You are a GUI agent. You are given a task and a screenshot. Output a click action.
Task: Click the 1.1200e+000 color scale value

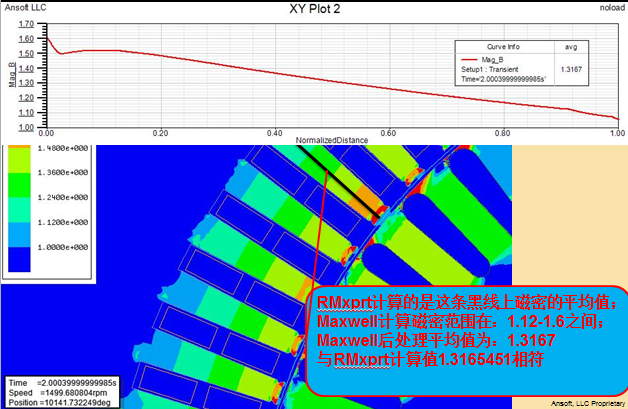62,222
